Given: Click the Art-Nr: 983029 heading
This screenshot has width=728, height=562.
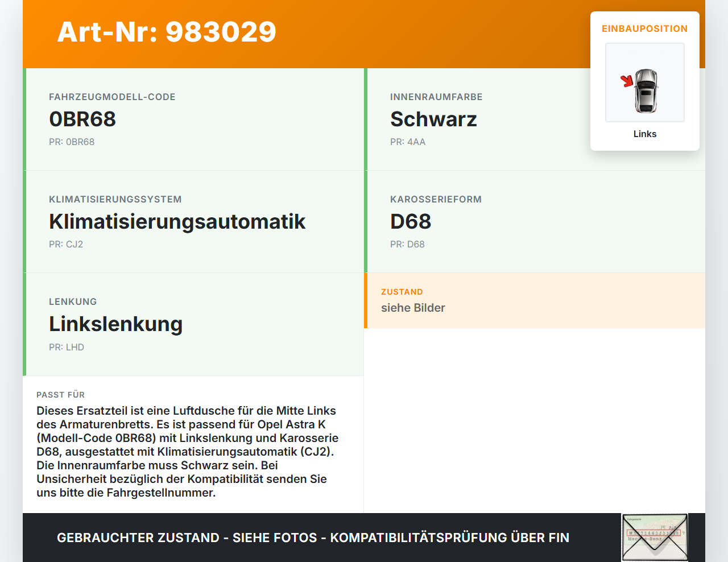Looking at the screenshot, I should [x=166, y=32].
